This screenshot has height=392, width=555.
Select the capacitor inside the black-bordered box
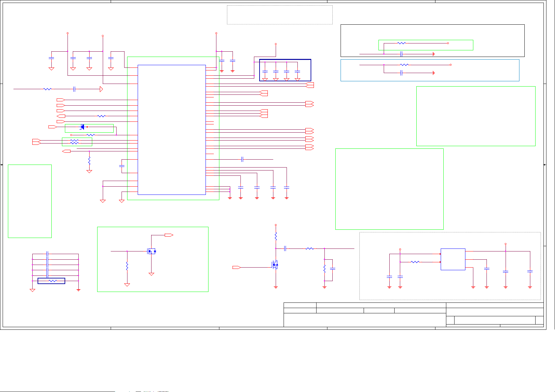click(x=401, y=54)
